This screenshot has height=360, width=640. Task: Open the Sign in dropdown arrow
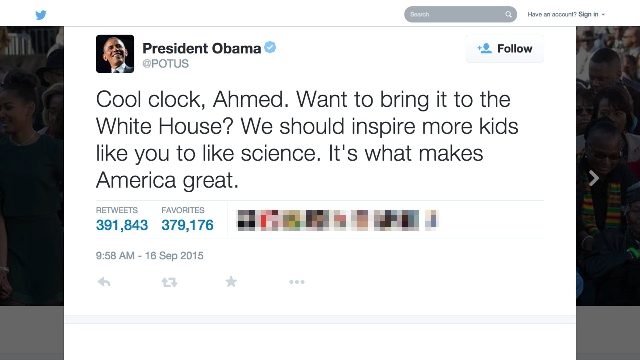pyautogui.click(x=603, y=15)
